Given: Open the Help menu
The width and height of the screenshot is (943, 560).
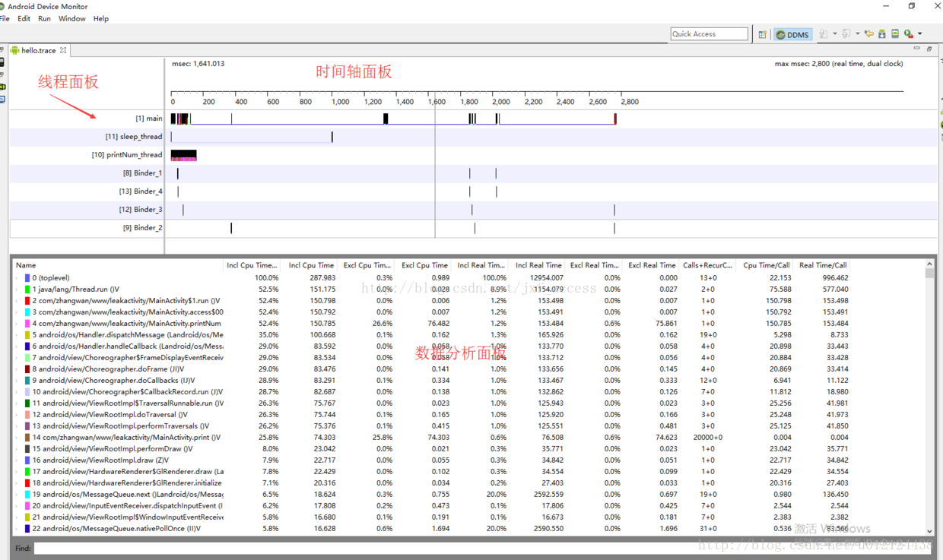Looking at the screenshot, I should click(x=101, y=18).
